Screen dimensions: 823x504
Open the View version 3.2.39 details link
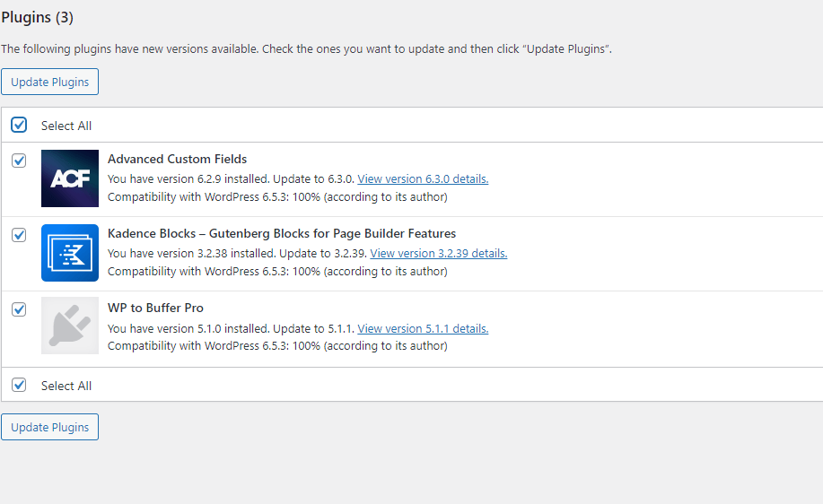click(x=438, y=254)
